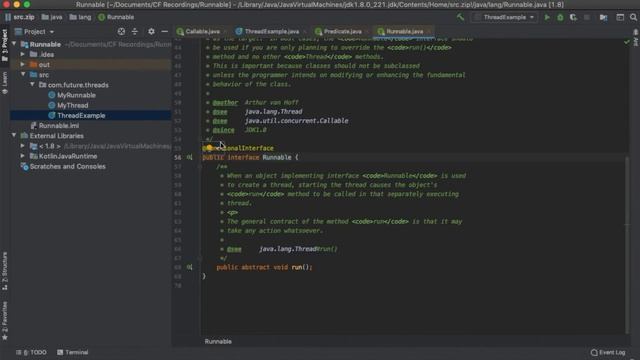640x360 pixels.
Task: Click the gutter implementations icon at line 56
Action: pos(189,157)
